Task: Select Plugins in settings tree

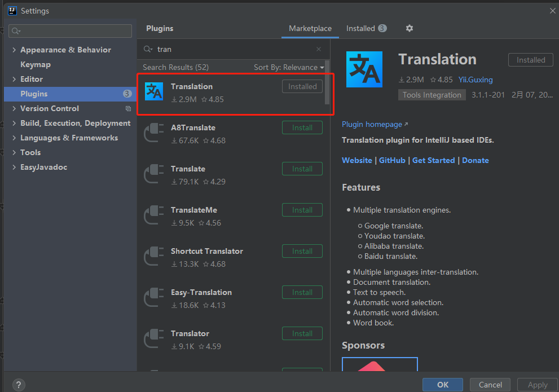Action: click(x=71, y=94)
